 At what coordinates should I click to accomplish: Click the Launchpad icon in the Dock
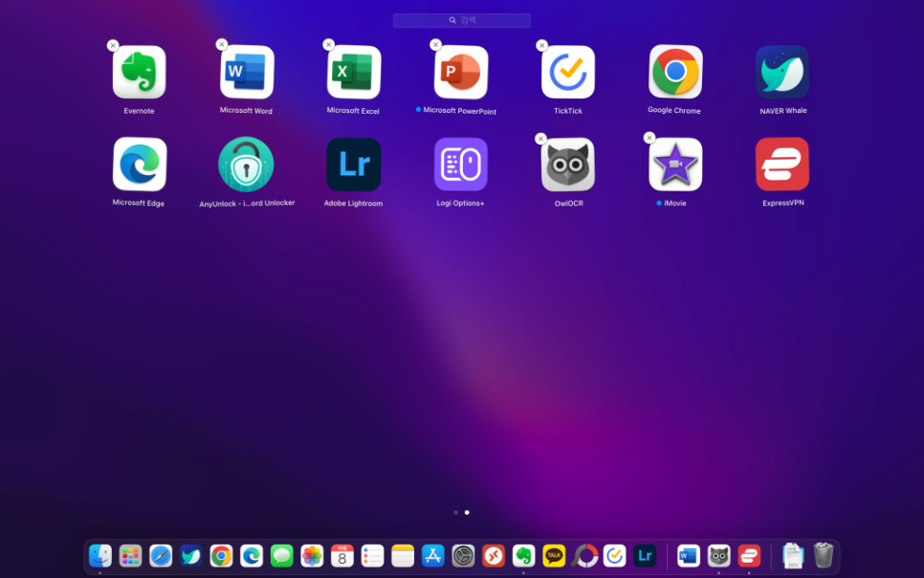click(x=130, y=556)
